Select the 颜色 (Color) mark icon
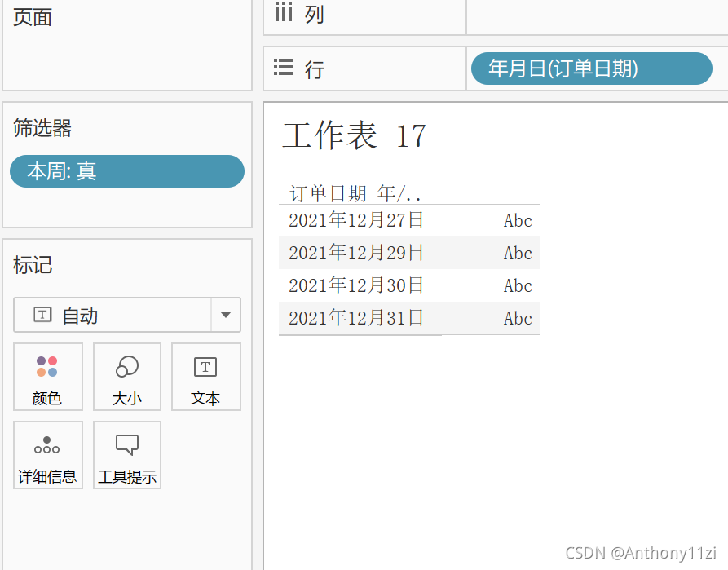 pyautogui.click(x=47, y=377)
